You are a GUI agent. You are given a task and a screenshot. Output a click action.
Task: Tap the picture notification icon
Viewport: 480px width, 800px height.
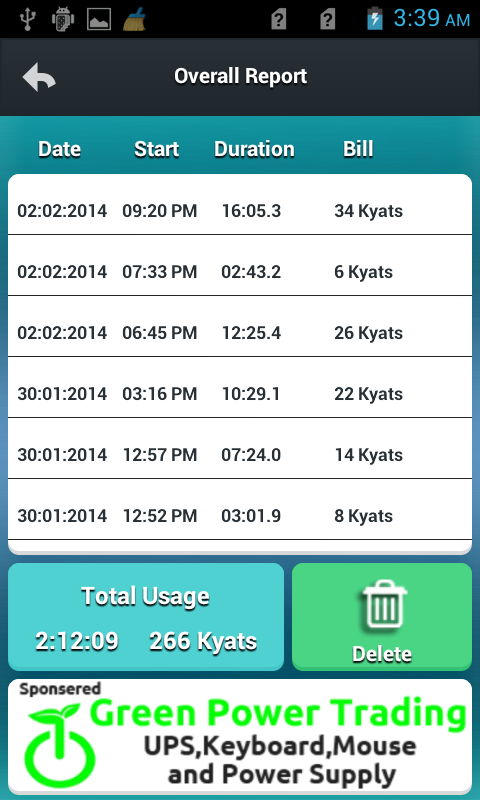(x=98, y=20)
